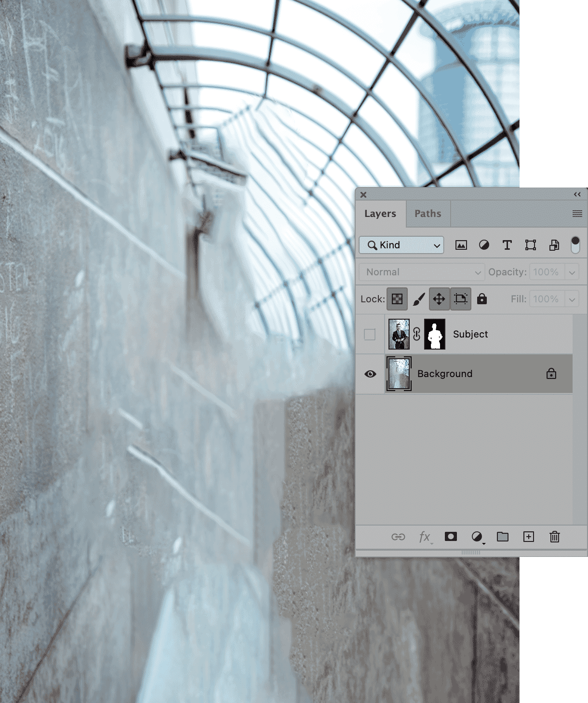Open the Layers panel hamburger menu
Image resolution: width=588 pixels, height=703 pixels.
pyautogui.click(x=577, y=214)
